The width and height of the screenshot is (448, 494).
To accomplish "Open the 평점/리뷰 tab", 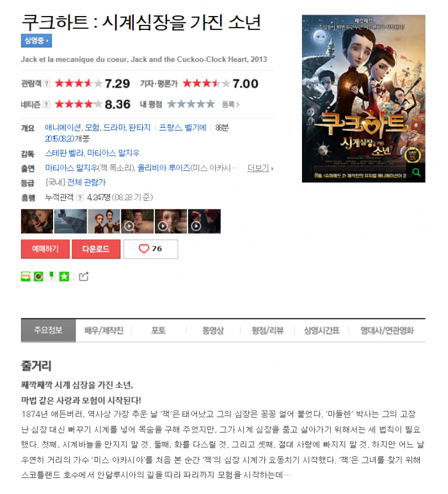I will [268, 330].
